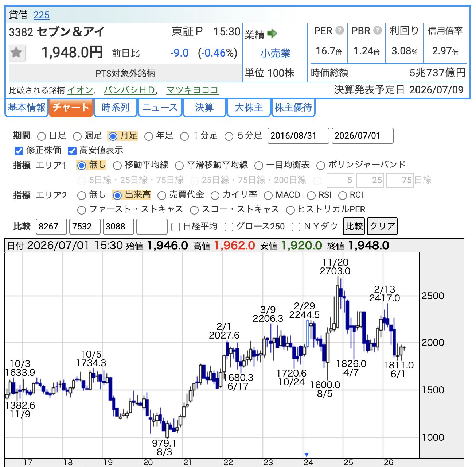Click the 2/13 2417.0 chart label

point(385,294)
